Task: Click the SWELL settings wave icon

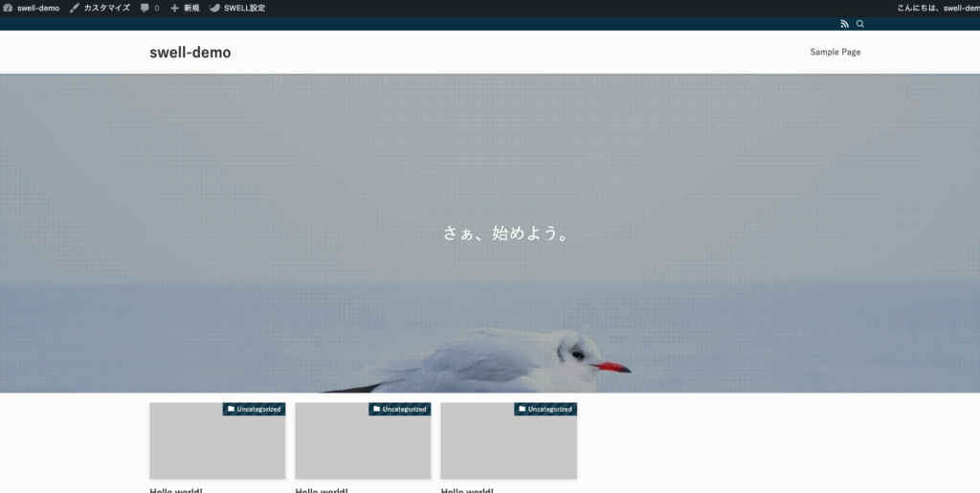Action: pos(214,8)
